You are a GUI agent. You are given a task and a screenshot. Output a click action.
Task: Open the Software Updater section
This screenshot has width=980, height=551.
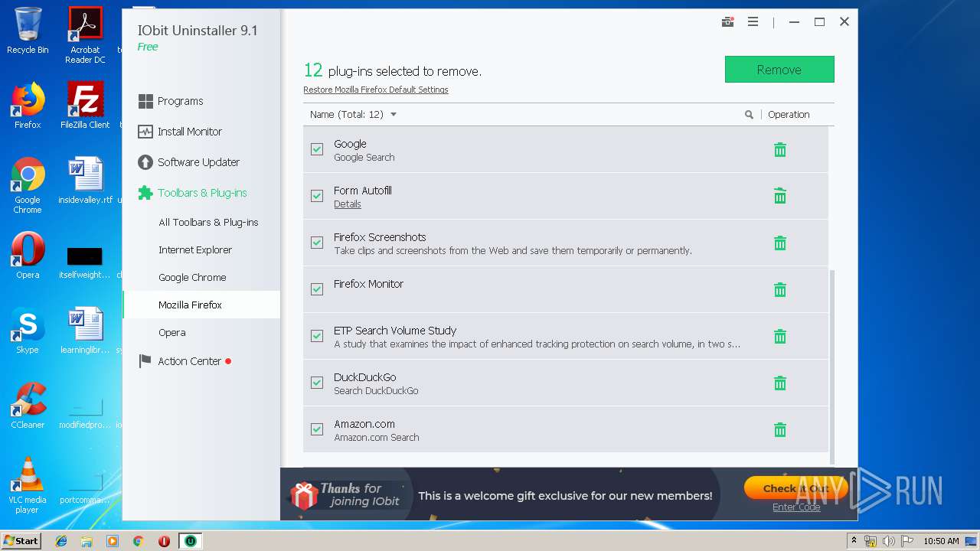[188, 162]
